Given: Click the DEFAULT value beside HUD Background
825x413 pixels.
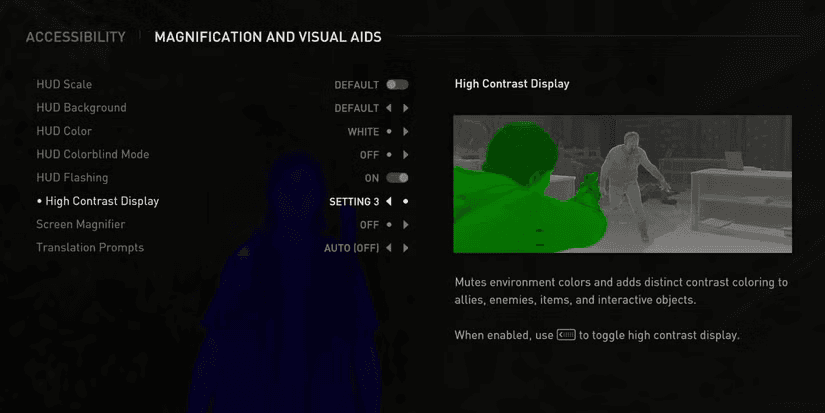Looking at the screenshot, I should (357, 108).
